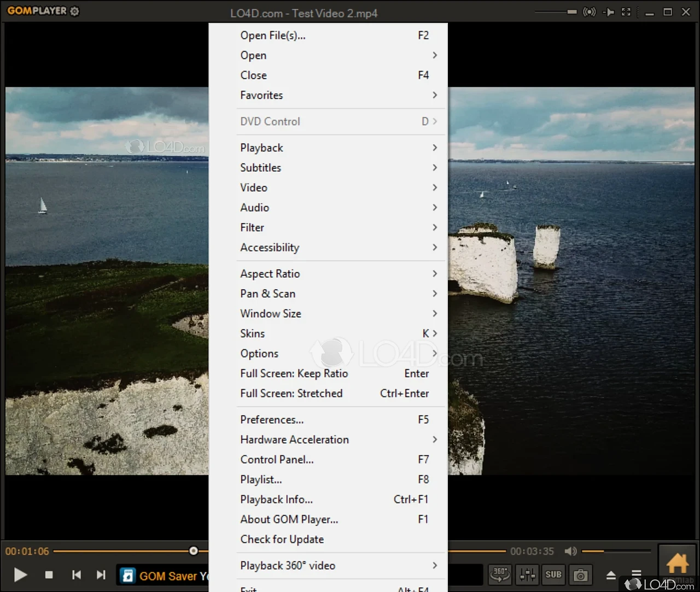Click the GOM Saver icon
This screenshot has width=700, height=592.
coord(127,576)
